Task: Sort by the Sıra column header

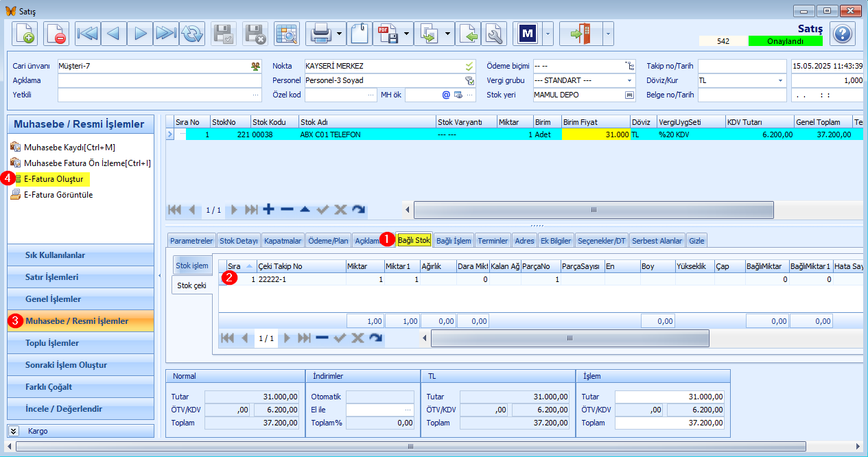Action: pos(240,266)
